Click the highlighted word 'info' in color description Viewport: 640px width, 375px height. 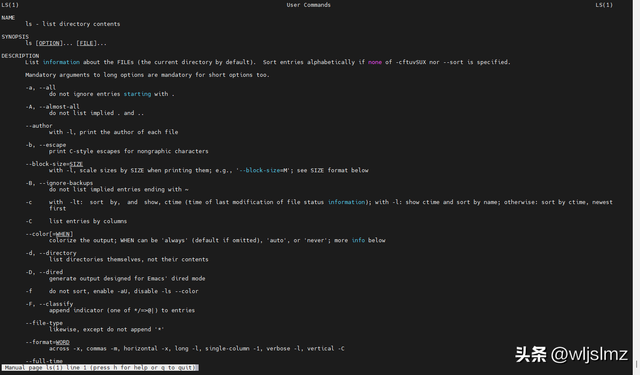(358, 240)
